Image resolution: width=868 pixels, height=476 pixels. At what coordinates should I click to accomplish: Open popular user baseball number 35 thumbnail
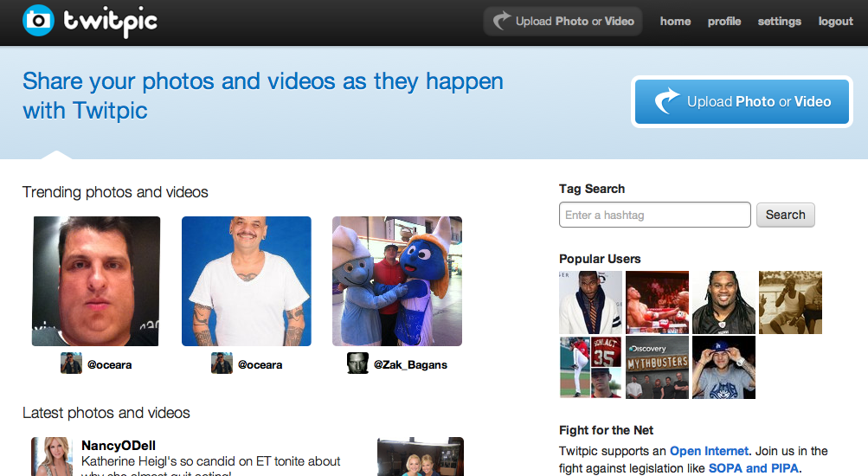(x=591, y=368)
